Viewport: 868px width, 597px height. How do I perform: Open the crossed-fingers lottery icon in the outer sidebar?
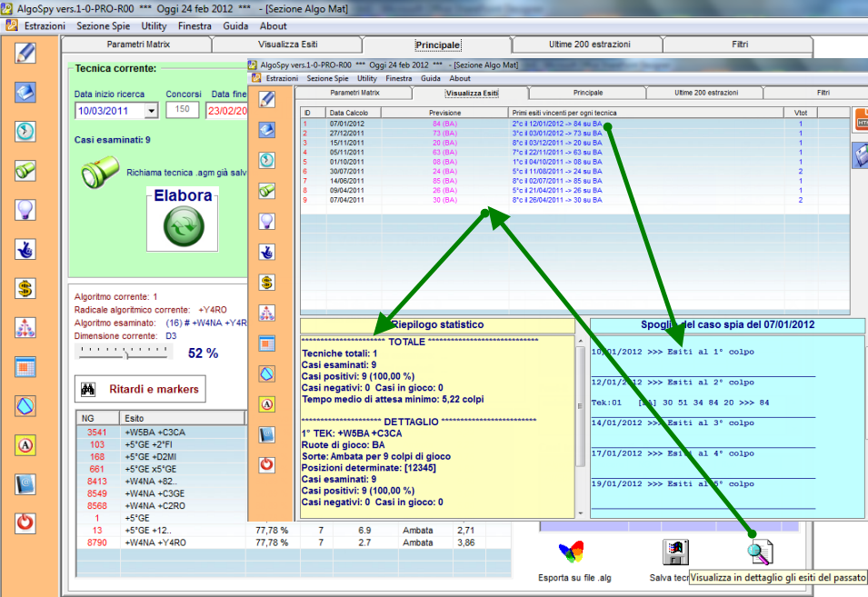point(25,250)
